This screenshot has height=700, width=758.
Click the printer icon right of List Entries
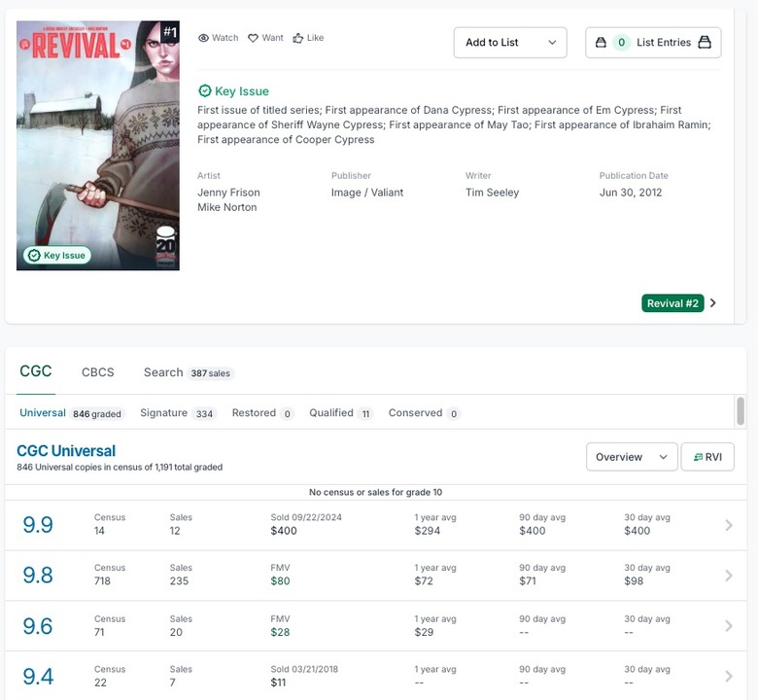[705, 43]
